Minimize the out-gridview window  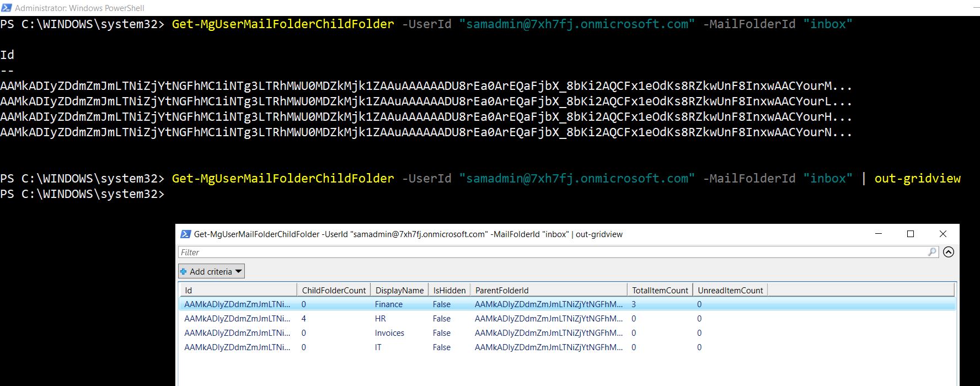(x=879, y=234)
